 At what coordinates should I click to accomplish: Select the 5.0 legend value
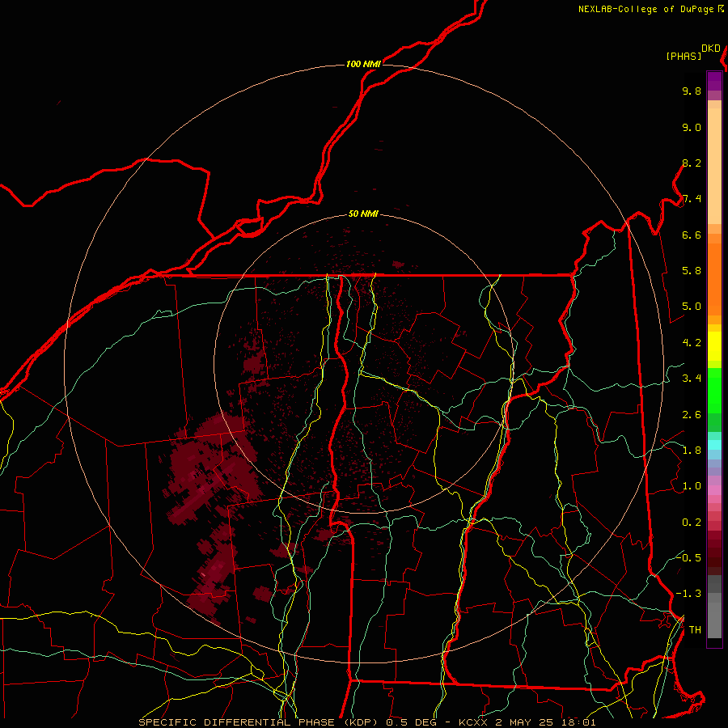(x=692, y=307)
